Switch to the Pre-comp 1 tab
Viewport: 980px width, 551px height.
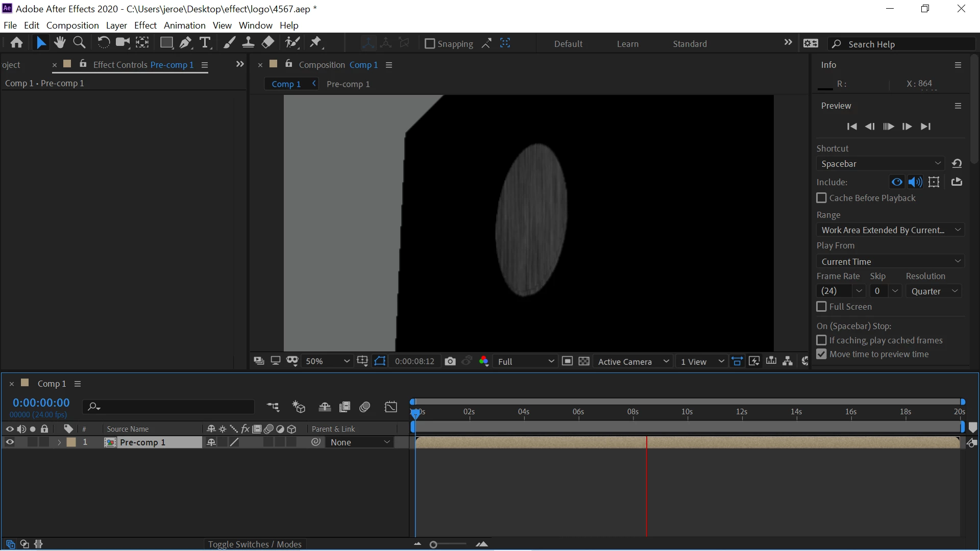coord(348,84)
